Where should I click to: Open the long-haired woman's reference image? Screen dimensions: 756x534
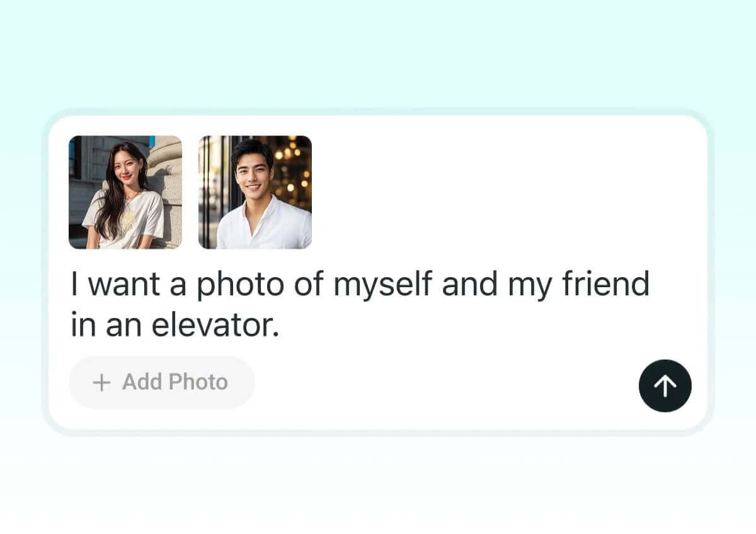[125, 192]
